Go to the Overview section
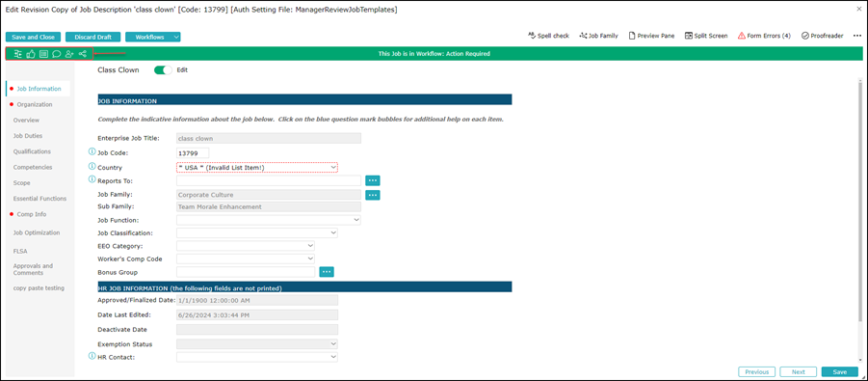Screen dimensions: 868x381 [26, 120]
